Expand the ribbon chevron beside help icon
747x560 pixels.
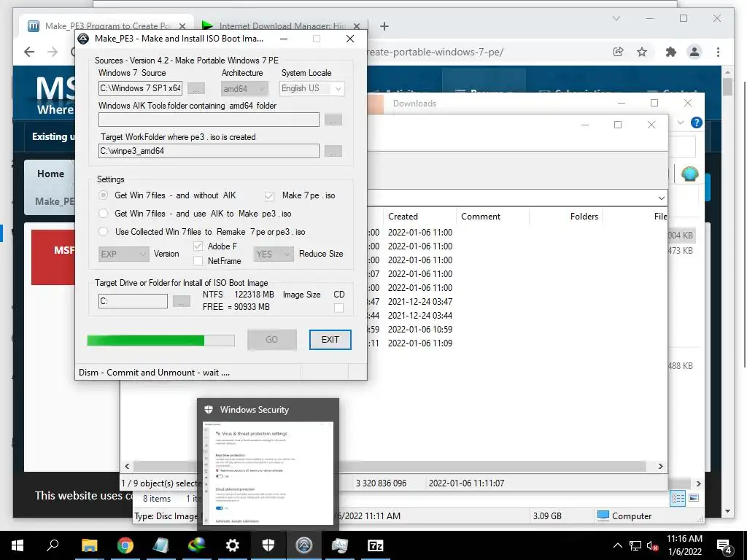(681, 122)
